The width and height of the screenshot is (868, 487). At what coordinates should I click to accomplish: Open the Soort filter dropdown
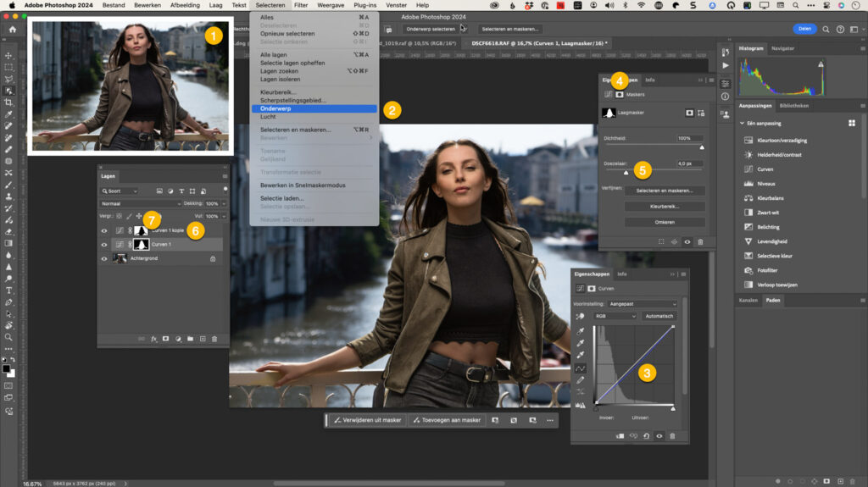[x=119, y=191]
